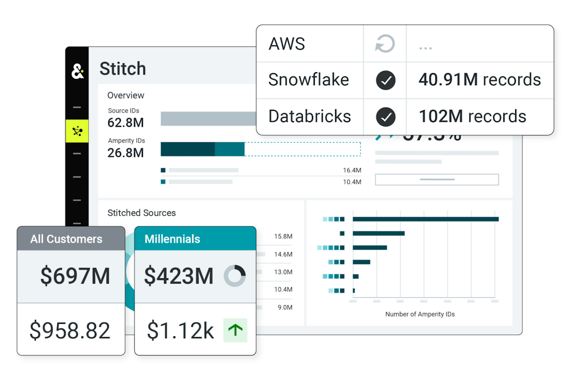This screenshot has height=381, width=588.
Task: Click the Snowflake 40.91M records entry
Action: [x=480, y=80]
